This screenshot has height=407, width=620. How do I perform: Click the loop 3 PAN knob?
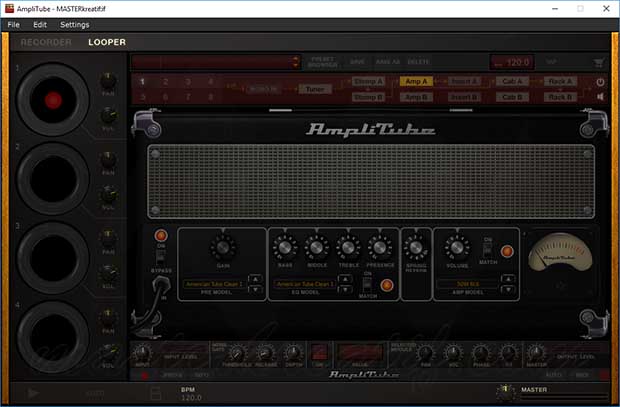(x=108, y=239)
